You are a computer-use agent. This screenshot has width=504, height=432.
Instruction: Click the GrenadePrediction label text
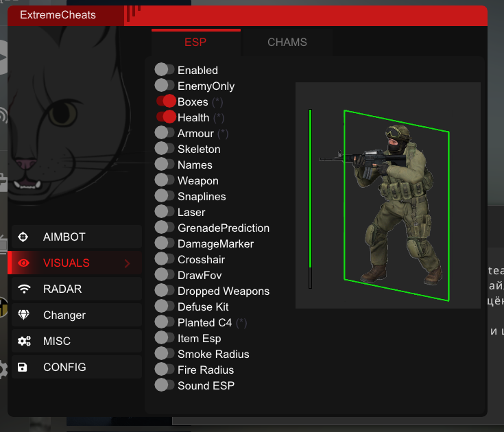coord(224,228)
